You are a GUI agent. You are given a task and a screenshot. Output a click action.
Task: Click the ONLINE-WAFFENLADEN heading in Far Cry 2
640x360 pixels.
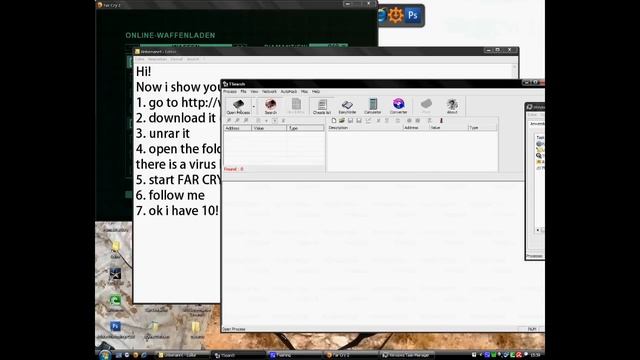pyautogui.click(x=170, y=36)
